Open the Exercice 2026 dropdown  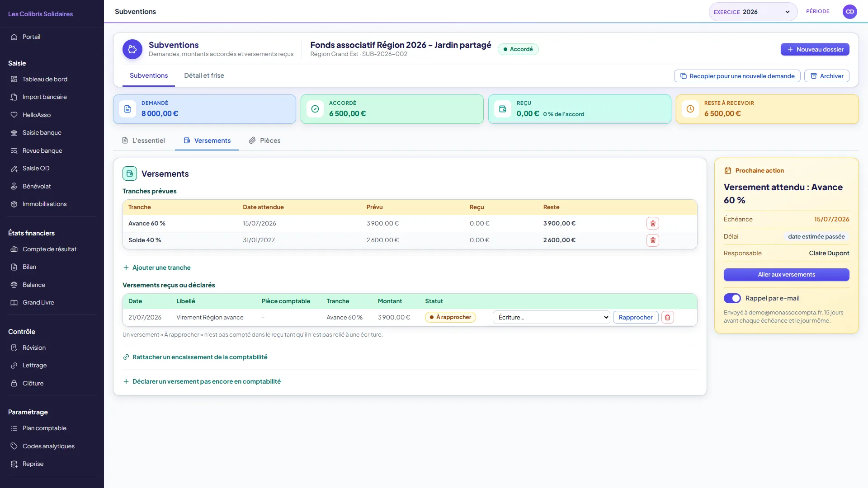753,12
